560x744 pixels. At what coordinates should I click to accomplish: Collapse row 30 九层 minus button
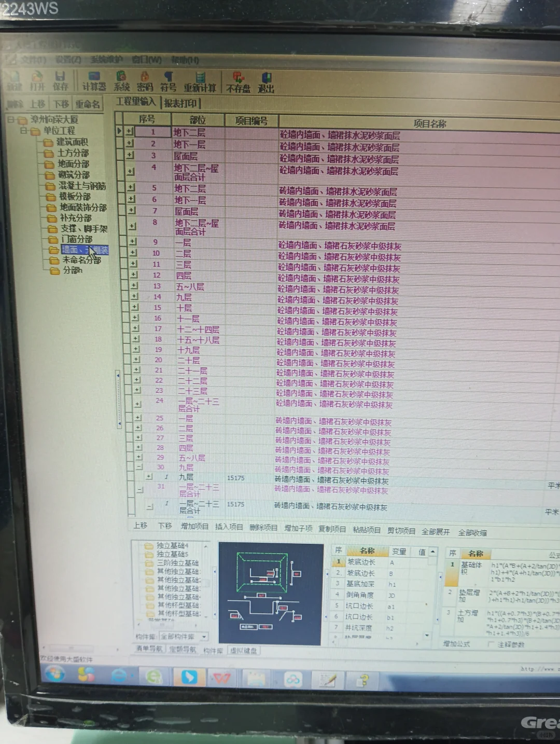tap(139, 466)
